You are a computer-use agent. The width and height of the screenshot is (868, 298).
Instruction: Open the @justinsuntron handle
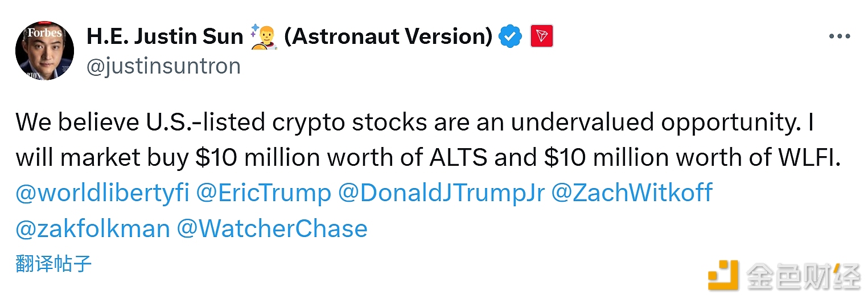click(163, 66)
